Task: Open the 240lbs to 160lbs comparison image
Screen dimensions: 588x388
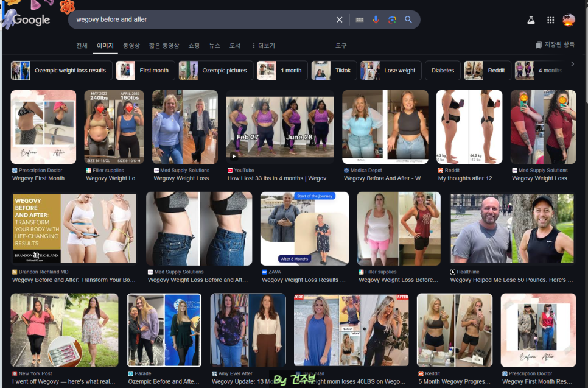Action: 114,127
